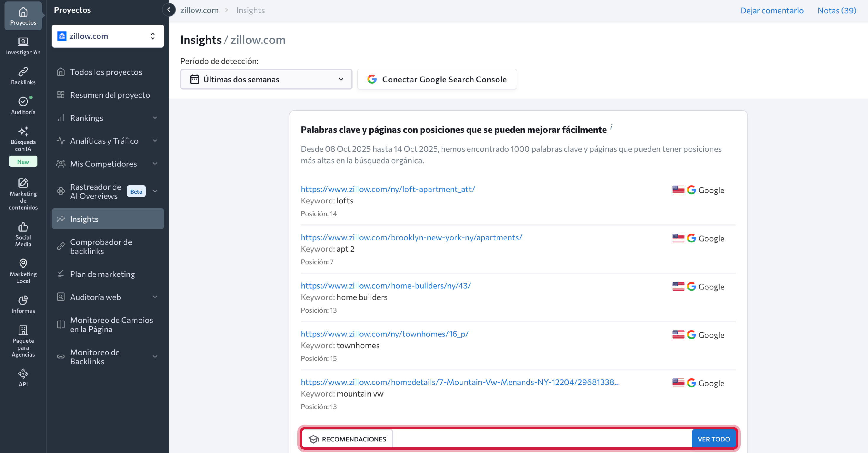
Task: Open the Informes pie chart icon
Action: click(x=23, y=300)
